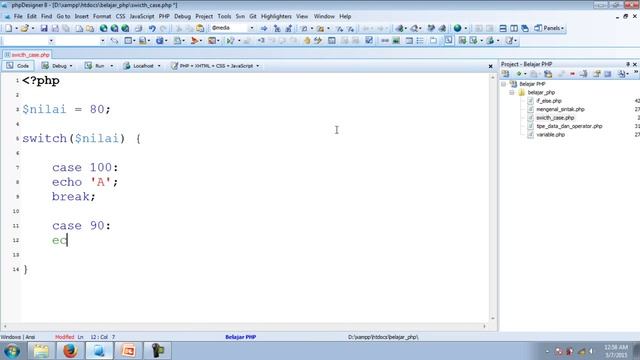
Task: Click the vertical scrollbar of the editor
Action: pos(493,198)
